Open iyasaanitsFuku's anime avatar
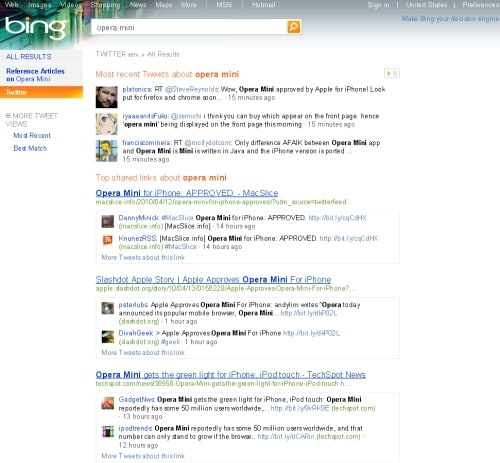The image size is (500, 463). pos(107,124)
